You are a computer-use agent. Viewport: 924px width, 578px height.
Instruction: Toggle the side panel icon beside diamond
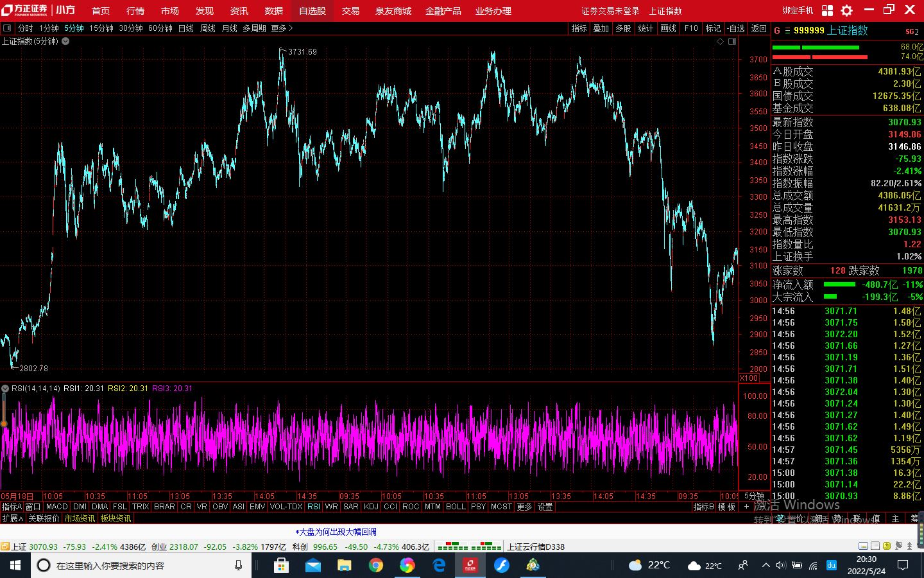[x=732, y=41]
